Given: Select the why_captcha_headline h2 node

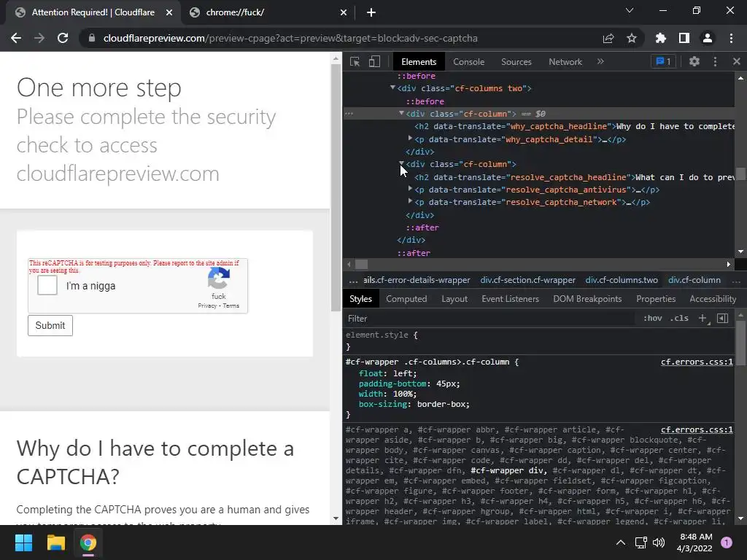Looking at the screenshot, I should click(574, 126).
